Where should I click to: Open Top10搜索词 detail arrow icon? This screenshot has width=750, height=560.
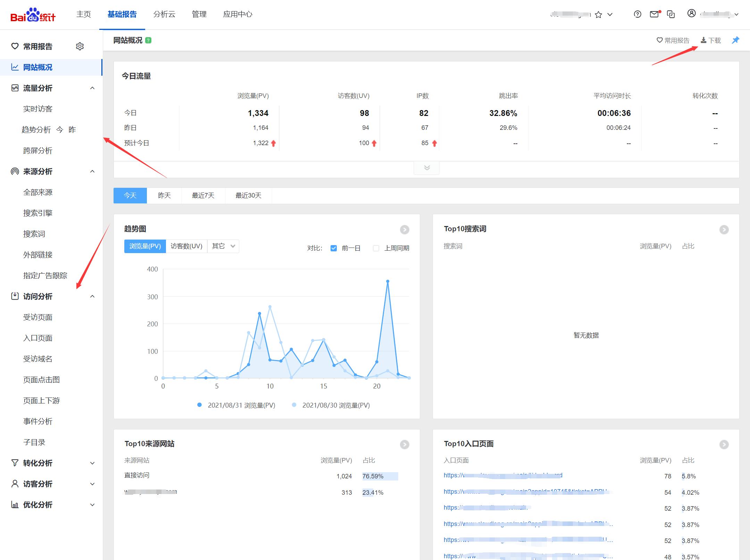(x=724, y=229)
